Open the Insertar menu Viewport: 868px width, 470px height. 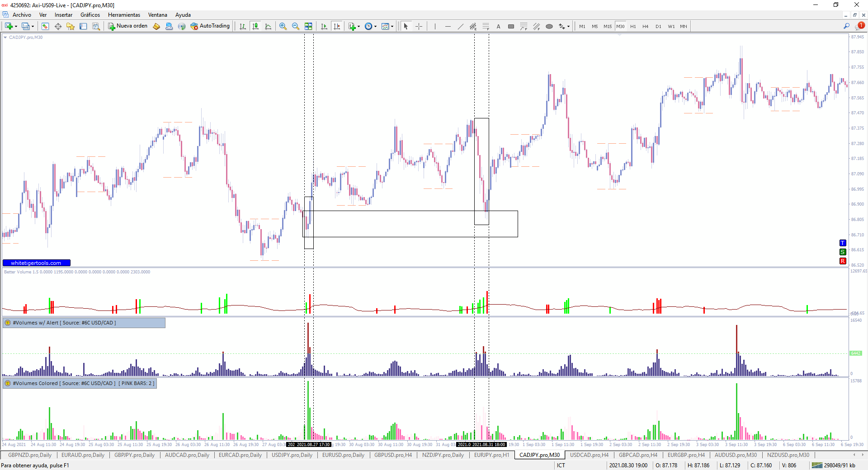click(x=63, y=15)
